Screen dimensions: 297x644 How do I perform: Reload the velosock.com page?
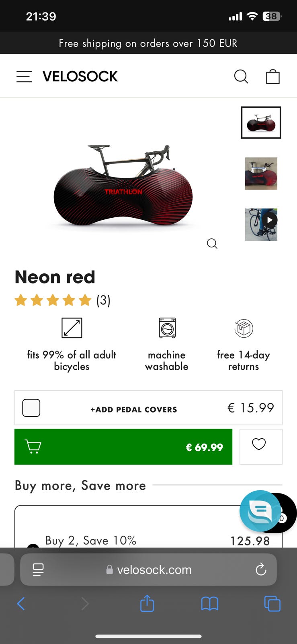(x=261, y=569)
